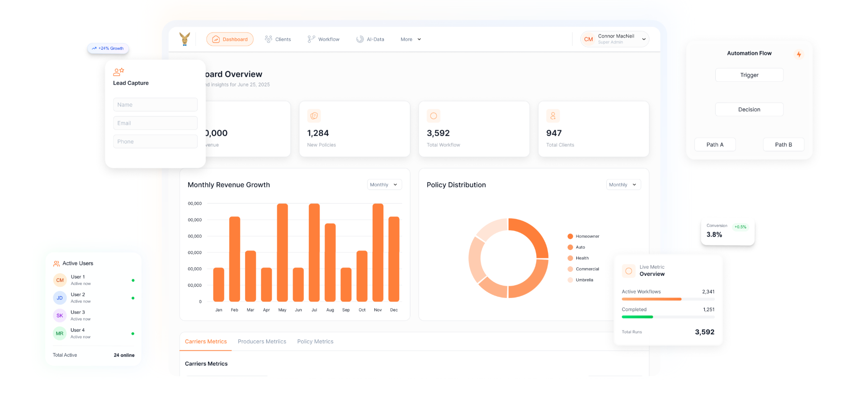The height and width of the screenshot is (397, 868).
Task: Click MR avatar for User 4
Action: pyautogui.click(x=60, y=334)
